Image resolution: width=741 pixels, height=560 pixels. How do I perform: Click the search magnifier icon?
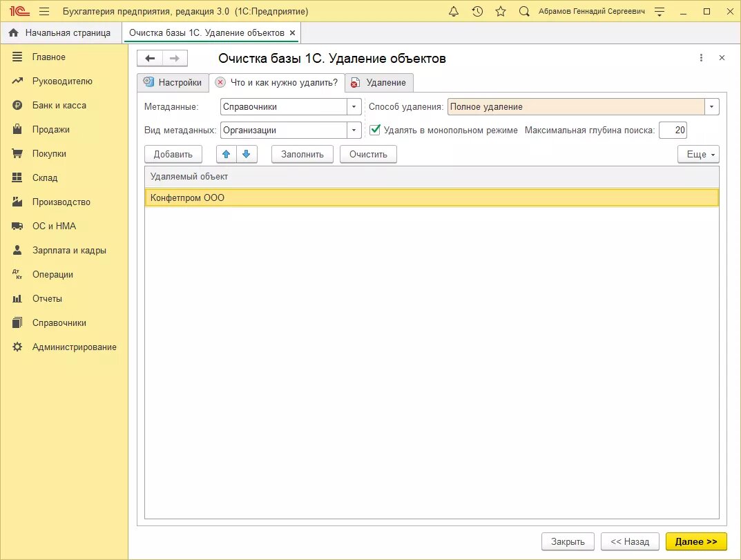click(x=523, y=11)
